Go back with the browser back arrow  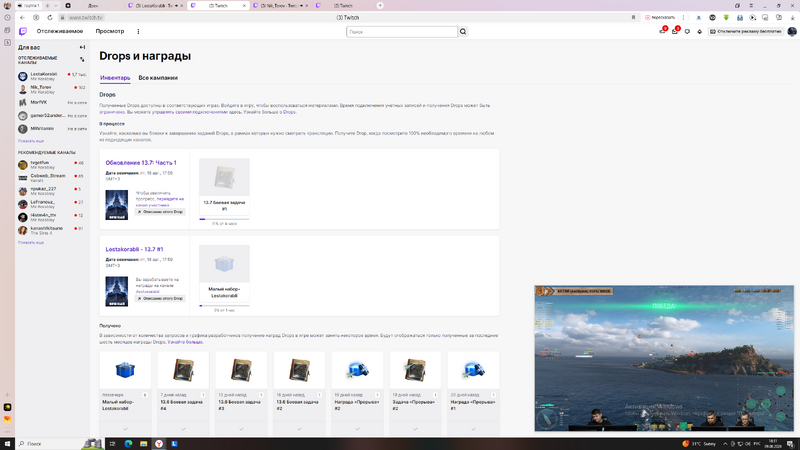click(22, 17)
